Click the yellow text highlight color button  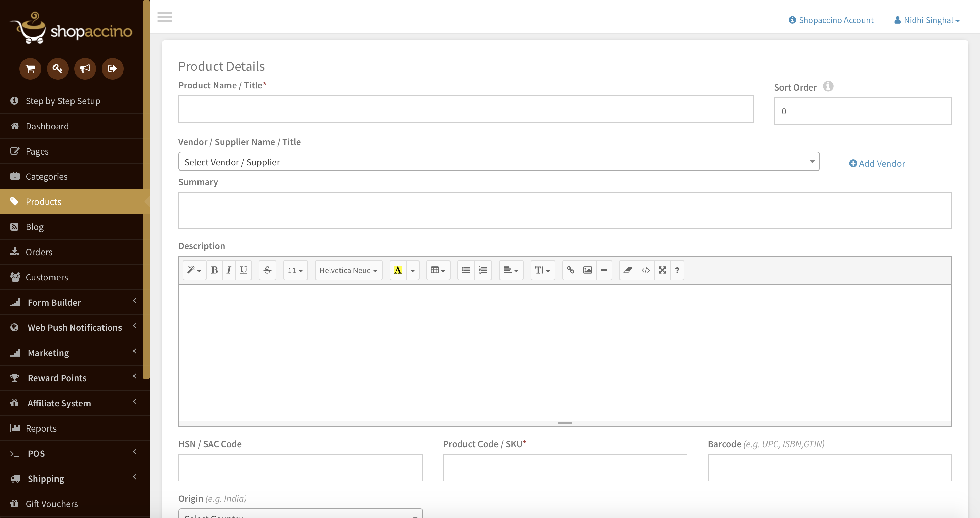pyautogui.click(x=398, y=270)
